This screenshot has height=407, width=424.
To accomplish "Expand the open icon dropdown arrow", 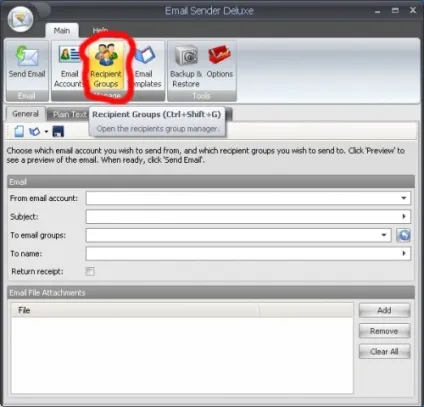I will pyautogui.click(x=46, y=132).
